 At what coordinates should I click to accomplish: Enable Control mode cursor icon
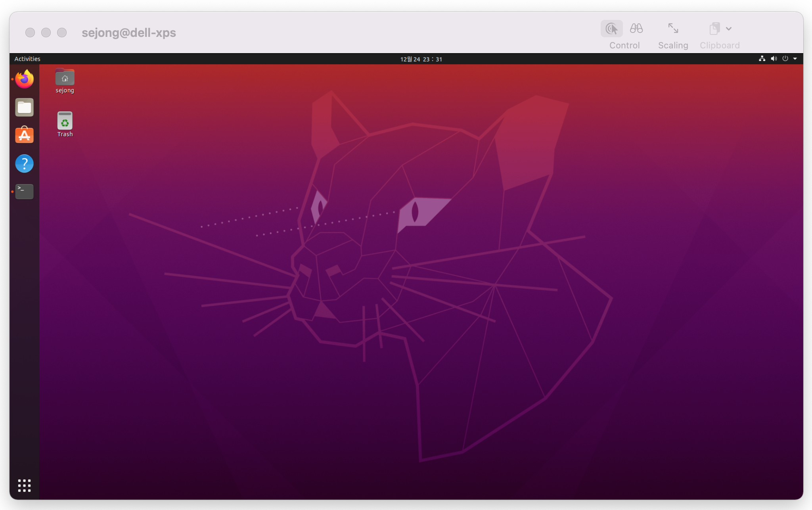[x=611, y=29]
